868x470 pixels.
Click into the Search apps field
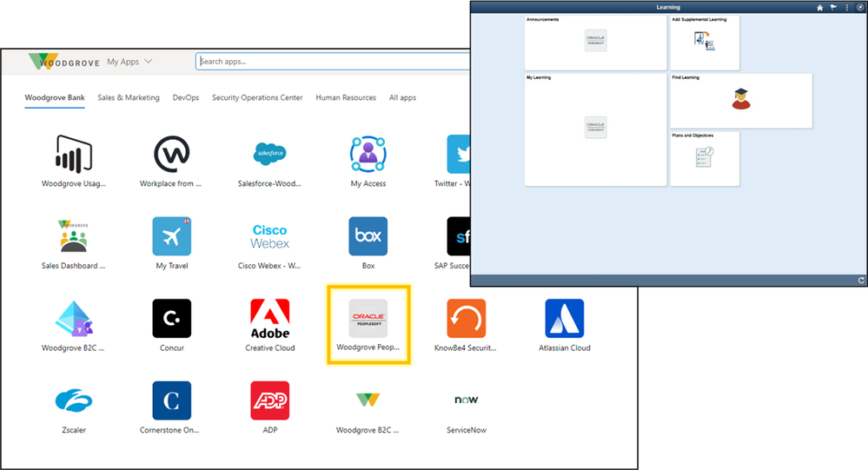334,62
